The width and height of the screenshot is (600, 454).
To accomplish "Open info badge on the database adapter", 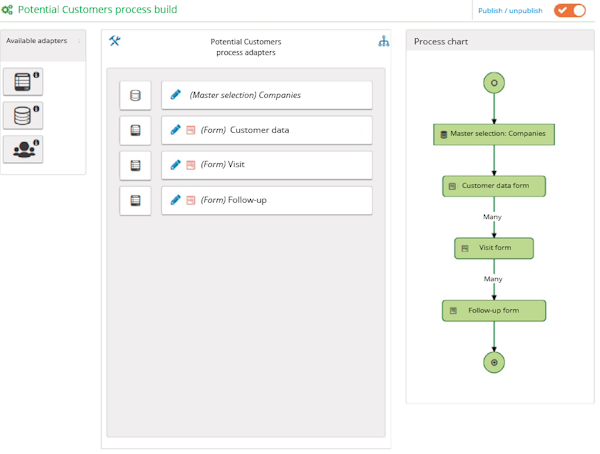I will pos(36,109).
